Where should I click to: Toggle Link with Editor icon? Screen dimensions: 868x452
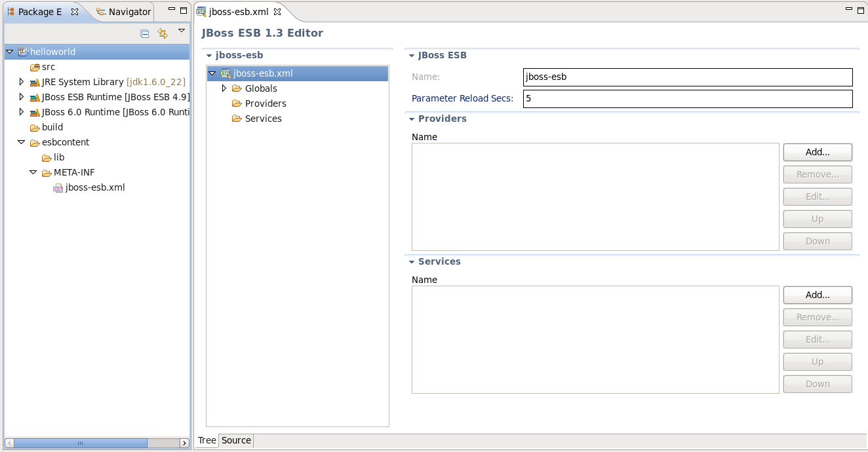(x=163, y=33)
